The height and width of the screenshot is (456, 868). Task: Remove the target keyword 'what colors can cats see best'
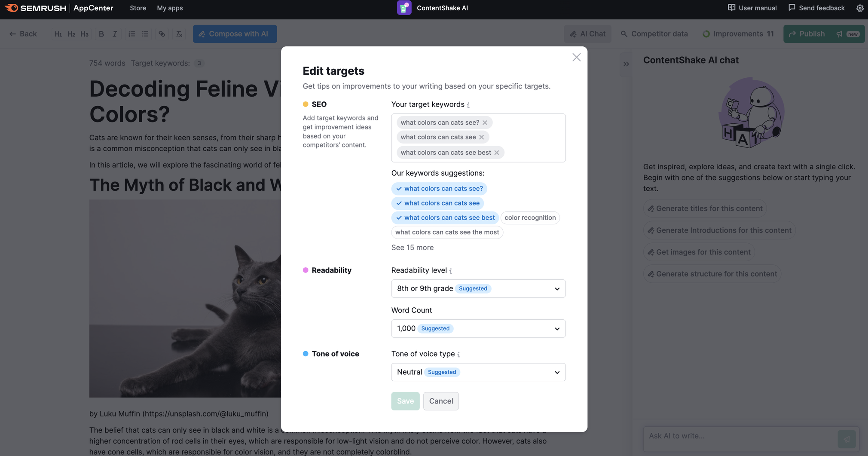497,152
